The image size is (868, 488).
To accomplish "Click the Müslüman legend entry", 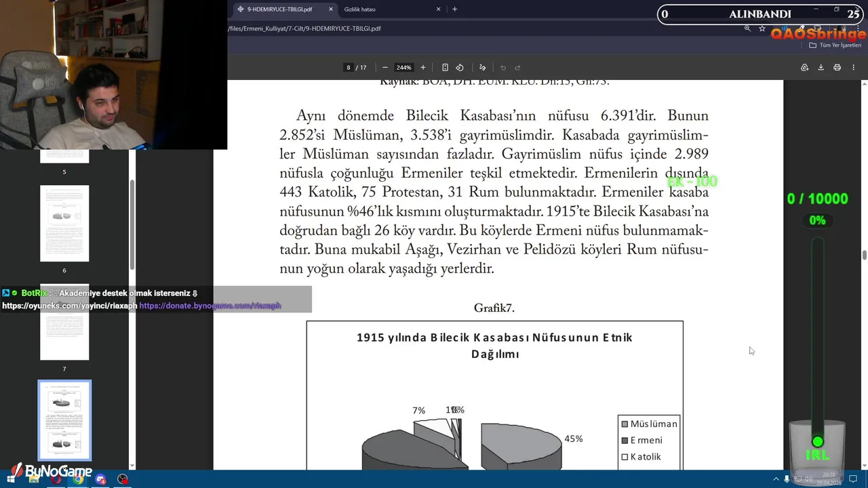I will pos(649,424).
